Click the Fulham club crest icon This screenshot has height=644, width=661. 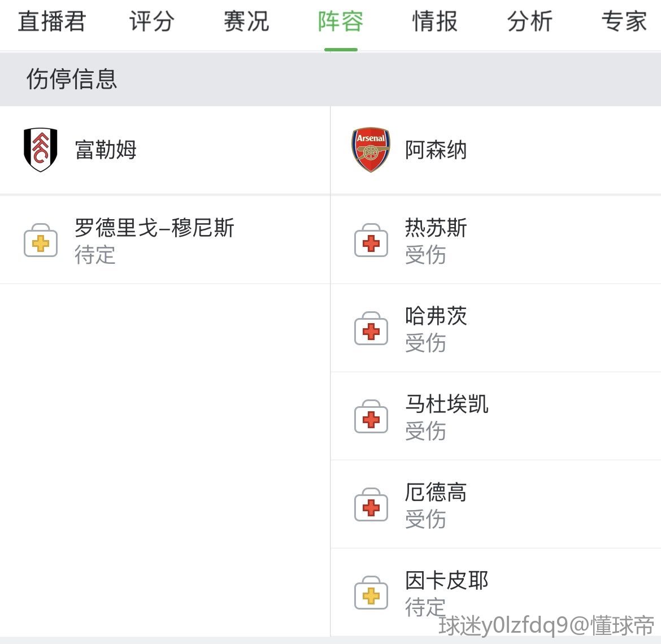click(41, 150)
